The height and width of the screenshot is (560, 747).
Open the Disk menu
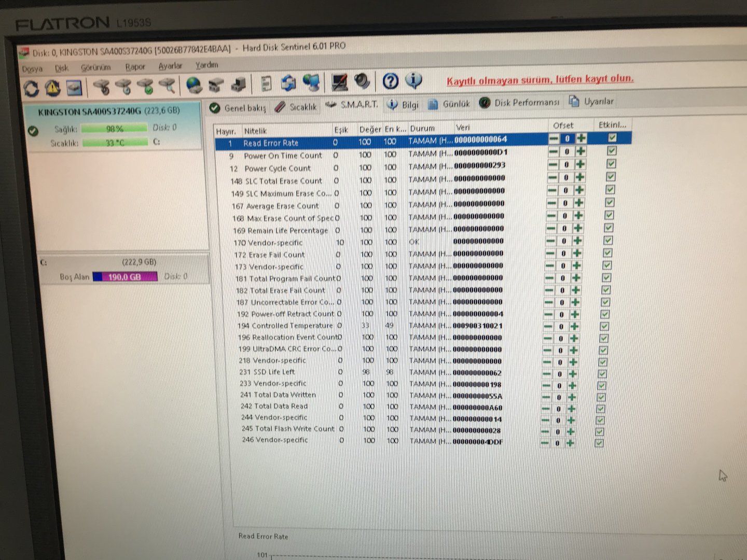click(62, 68)
